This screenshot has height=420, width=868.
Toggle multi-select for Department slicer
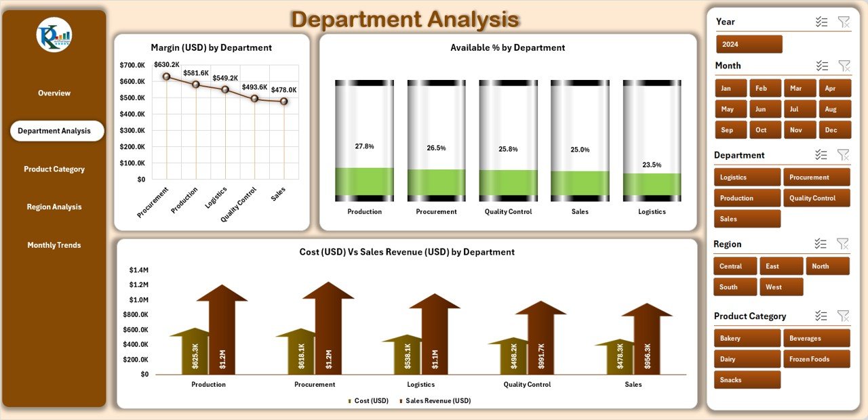pyautogui.click(x=821, y=154)
